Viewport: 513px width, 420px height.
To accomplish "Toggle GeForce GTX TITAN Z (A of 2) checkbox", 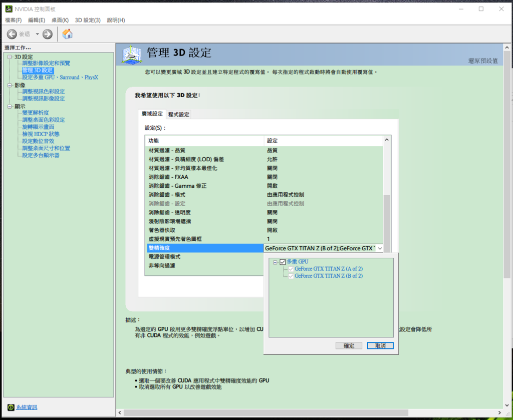I will [x=291, y=269].
